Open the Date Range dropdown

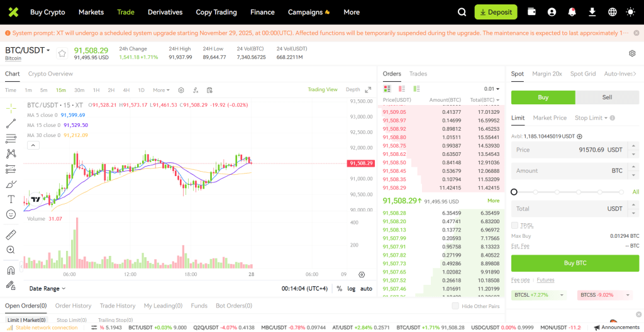click(x=47, y=289)
